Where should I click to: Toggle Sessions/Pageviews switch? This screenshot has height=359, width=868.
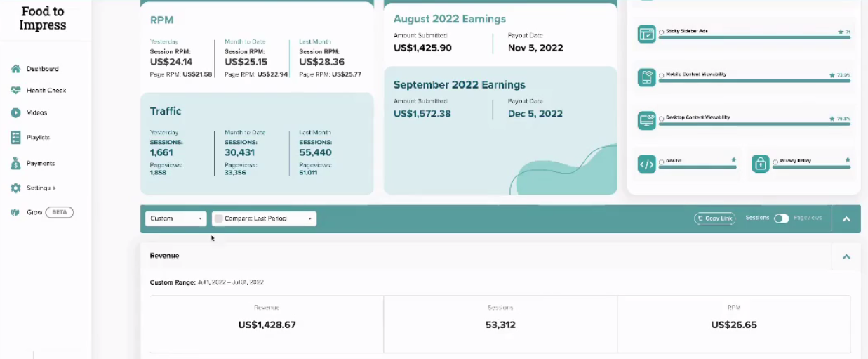pos(781,218)
